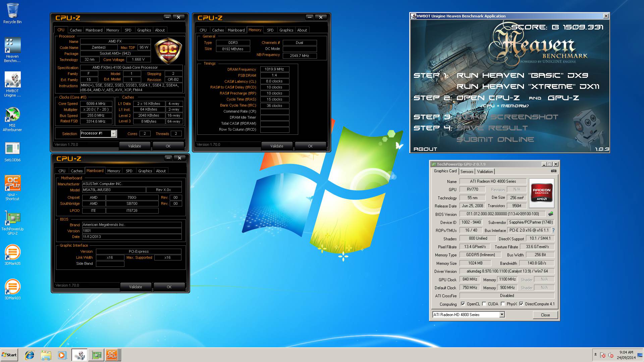The height and width of the screenshot is (362, 644).
Task: Click OK in CPU tab CPU-Z window
Action: (x=168, y=146)
